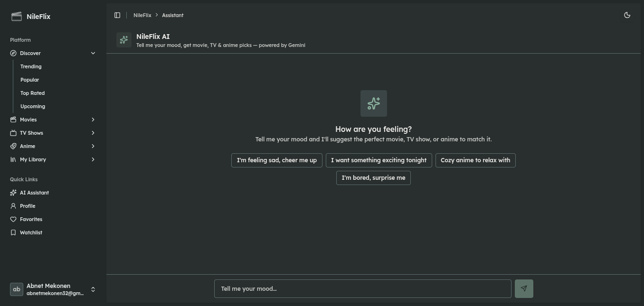Open the Profile quick link label

pyautogui.click(x=28, y=206)
